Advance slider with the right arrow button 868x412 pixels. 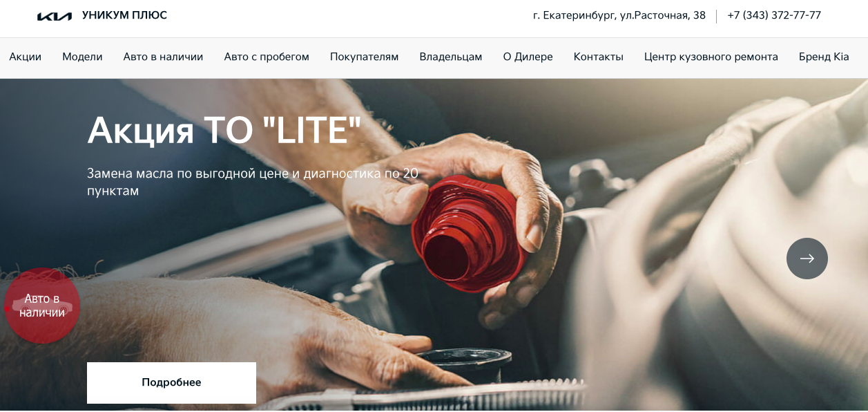point(807,259)
